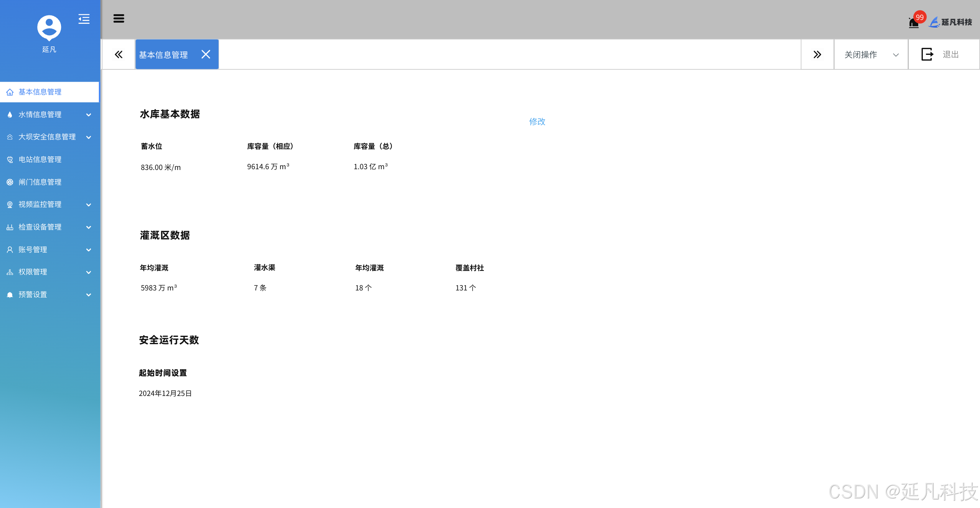Viewport: 980px width, 508px height.
Task: Expand the 视频监控管理 submenu
Action: pyautogui.click(x=40, y=205)
